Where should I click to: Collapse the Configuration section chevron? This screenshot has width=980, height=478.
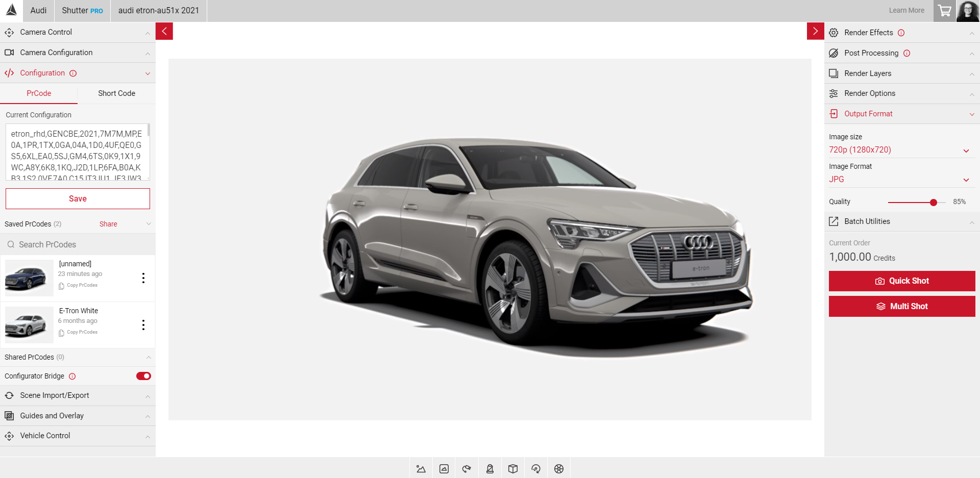[148, 73]
